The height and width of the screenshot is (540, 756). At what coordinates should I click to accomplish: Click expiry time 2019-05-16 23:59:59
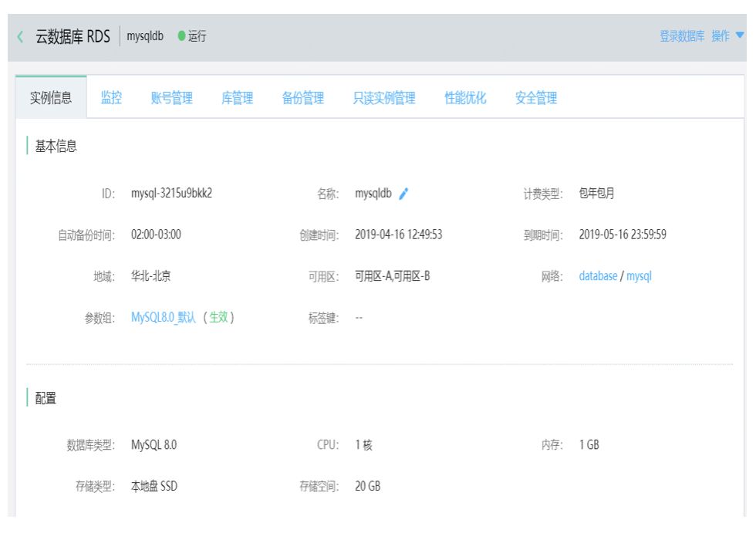tap(623, 235)
